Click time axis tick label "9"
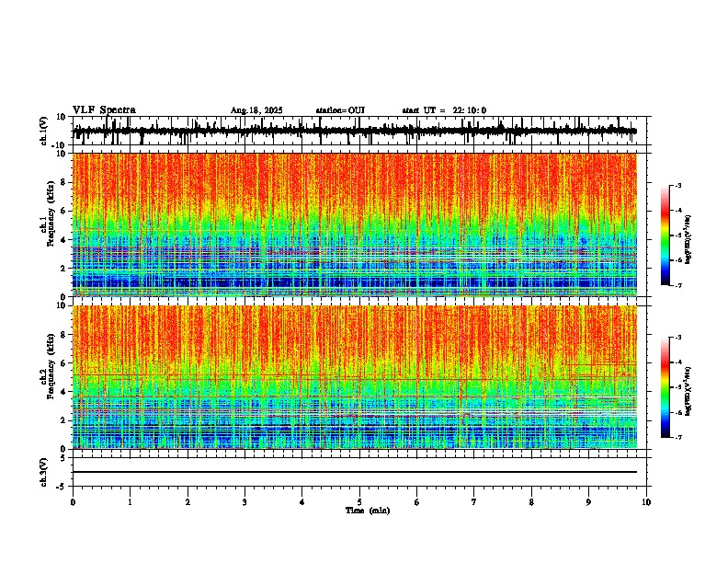This screenshot has height=563, width=728. (x=588, y=502)
